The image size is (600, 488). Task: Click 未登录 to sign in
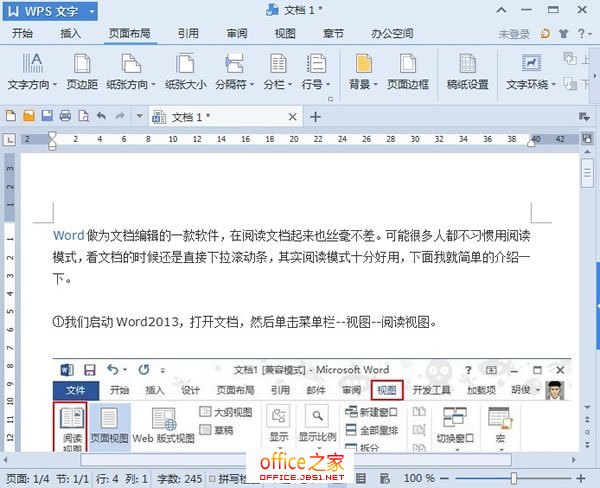514,34
